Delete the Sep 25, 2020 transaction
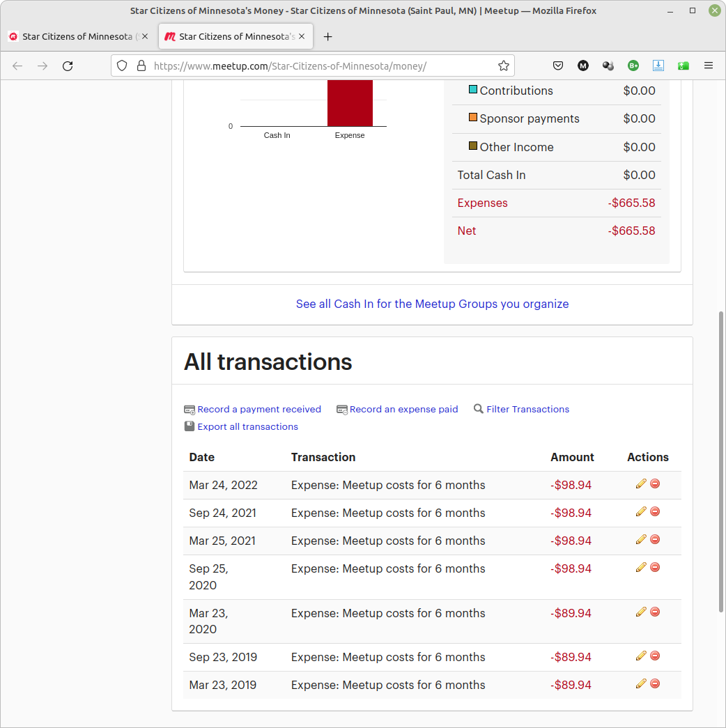The height and width of the screenshot is (728, 726). [655, 567]
